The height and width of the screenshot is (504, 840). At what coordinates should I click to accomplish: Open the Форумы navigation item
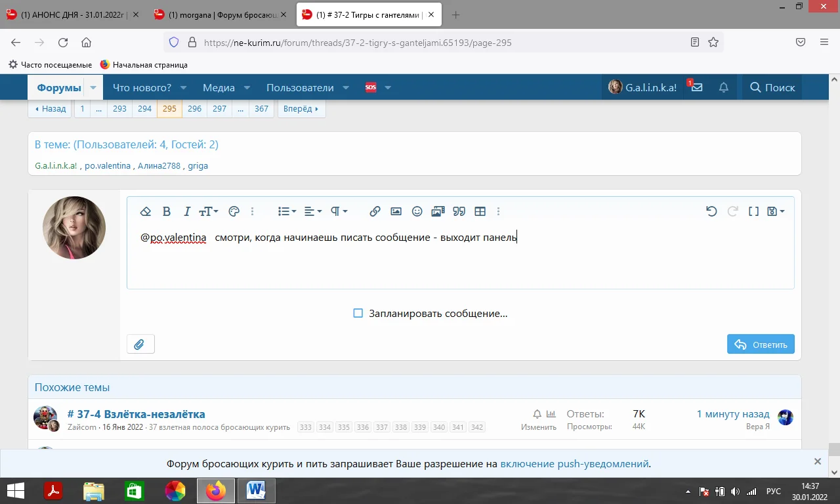click(x=59, y=87)
